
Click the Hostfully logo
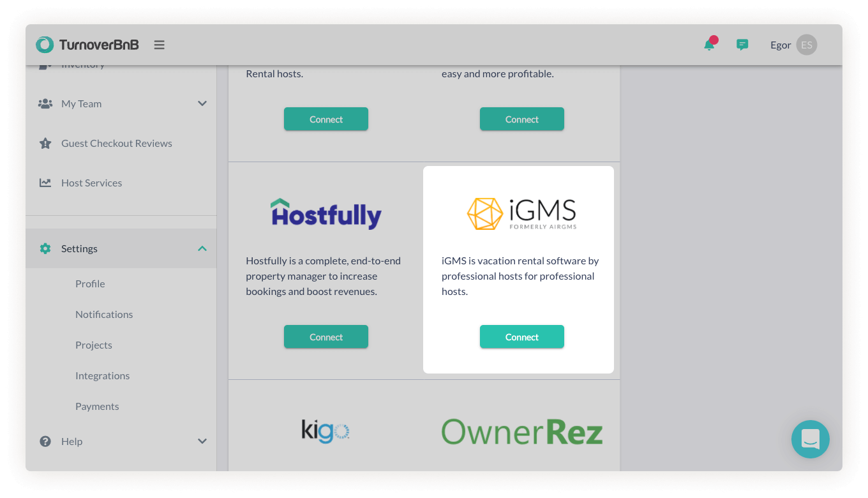click(x=326, y=214)
